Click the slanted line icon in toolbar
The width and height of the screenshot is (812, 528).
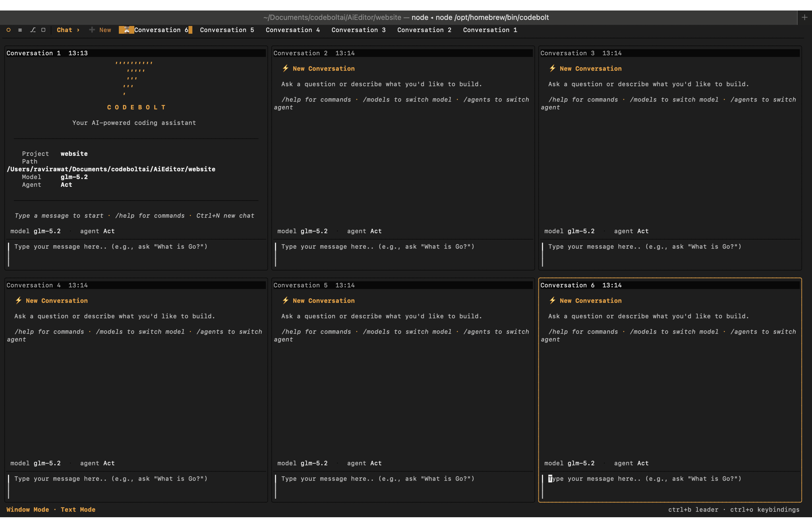(33, 30)
